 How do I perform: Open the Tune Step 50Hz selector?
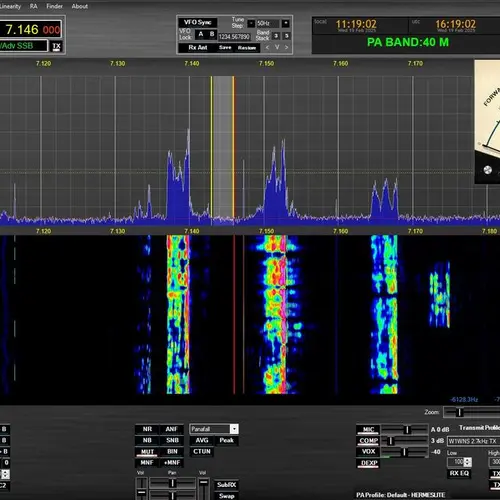click(268, 23)
